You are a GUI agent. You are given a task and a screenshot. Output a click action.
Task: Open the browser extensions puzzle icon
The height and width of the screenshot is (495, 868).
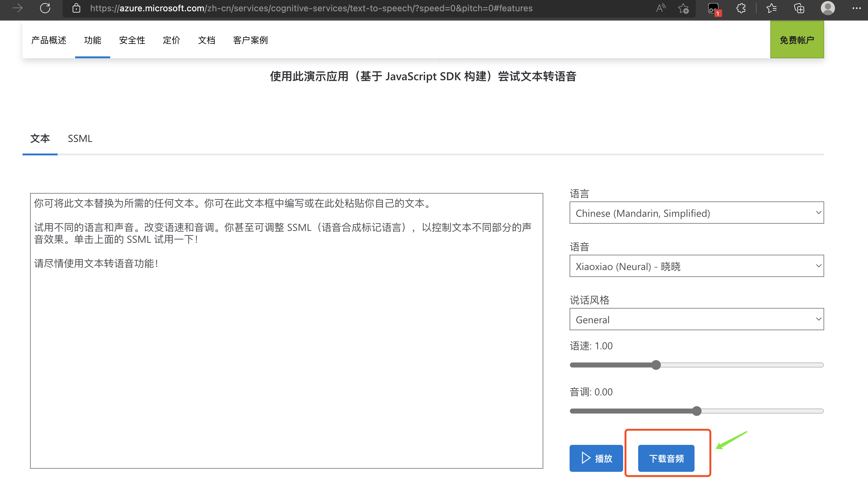pyautogui.click(x=741, y=8)
